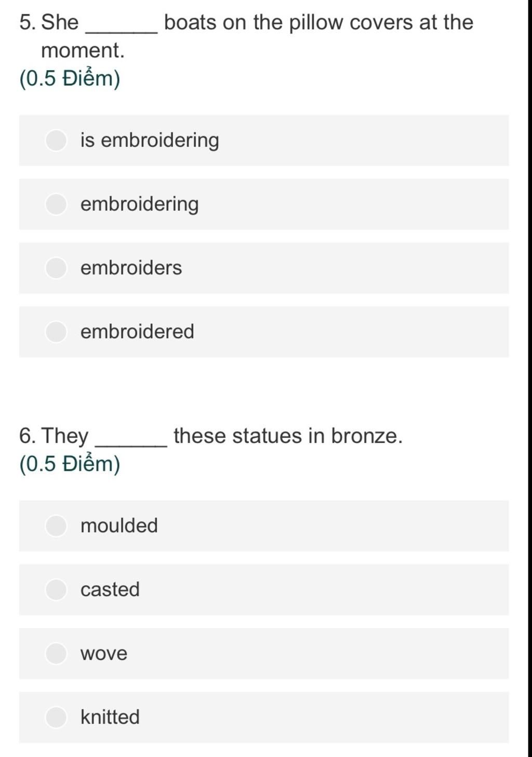Pick the 'wove' radio button

coord(56,653)
